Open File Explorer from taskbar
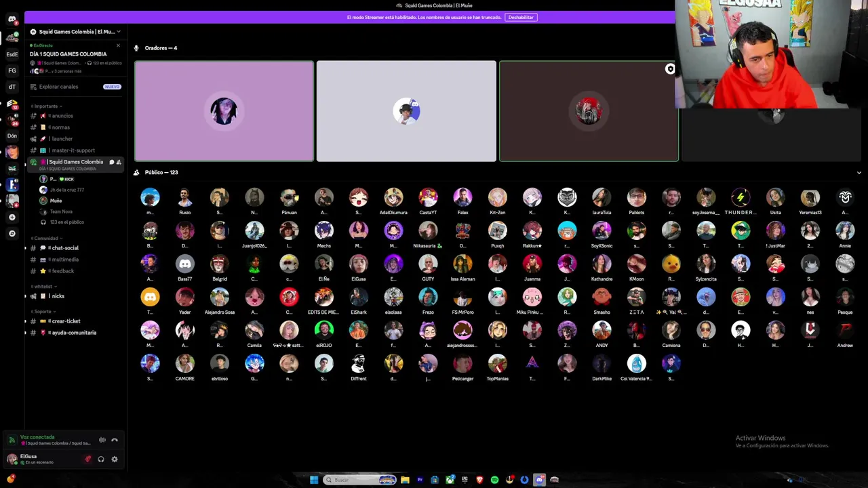 pos(405,480)
